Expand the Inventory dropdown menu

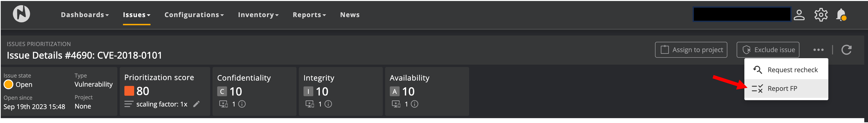(x=258, y=15)
